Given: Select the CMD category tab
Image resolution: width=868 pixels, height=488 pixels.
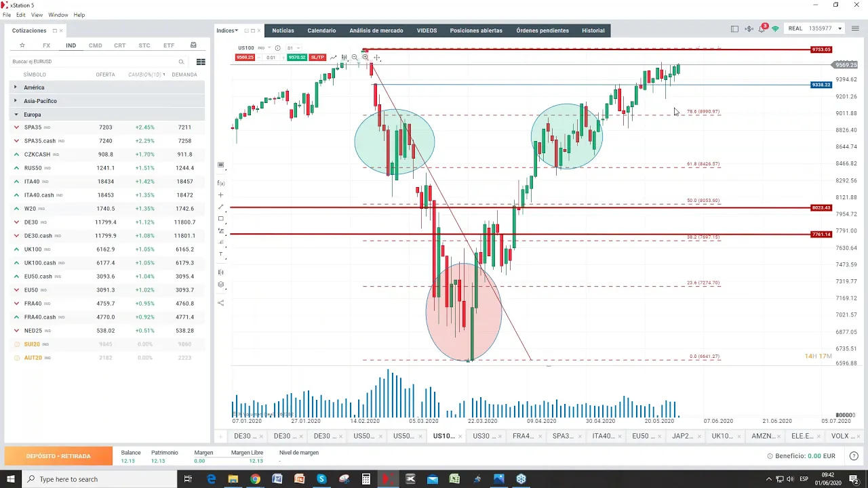Looking at the screenshot, I should click(x=95, y=45).
